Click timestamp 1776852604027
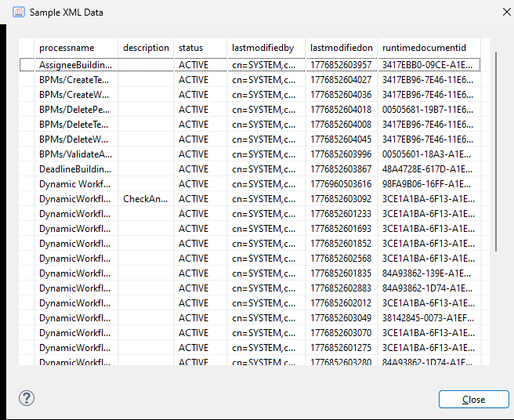Image resolution: width=514 pixels, height=420 pixels. point(341,80)
